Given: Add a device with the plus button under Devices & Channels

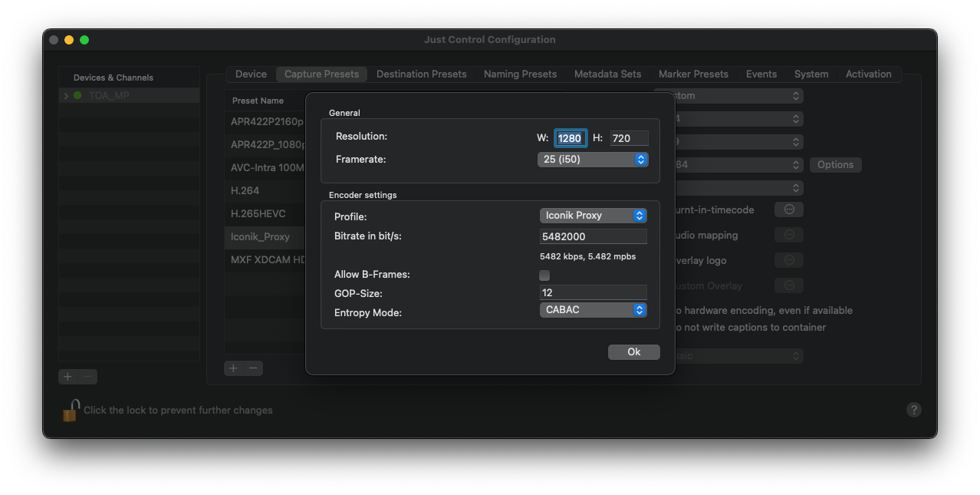Looking at the screenshot, I should click(68, 377).
